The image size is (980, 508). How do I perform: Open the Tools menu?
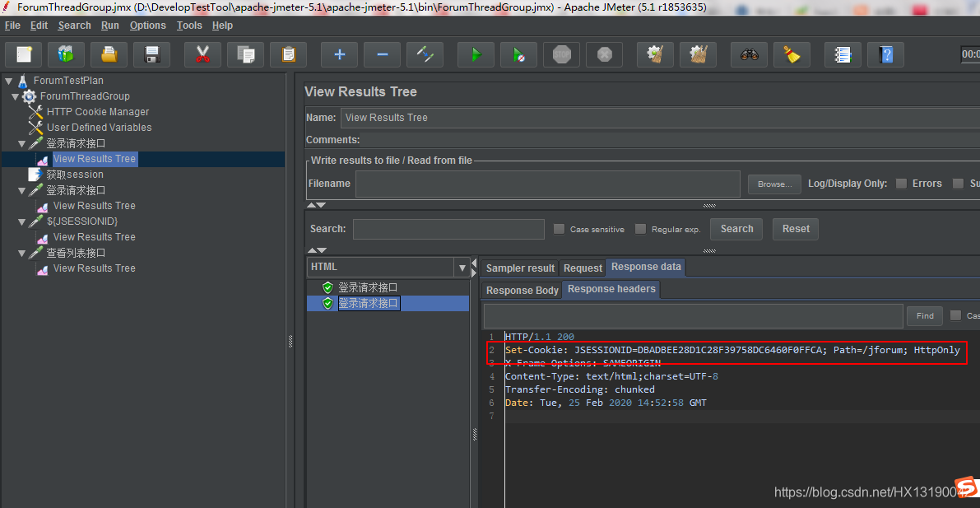point(189,26)
